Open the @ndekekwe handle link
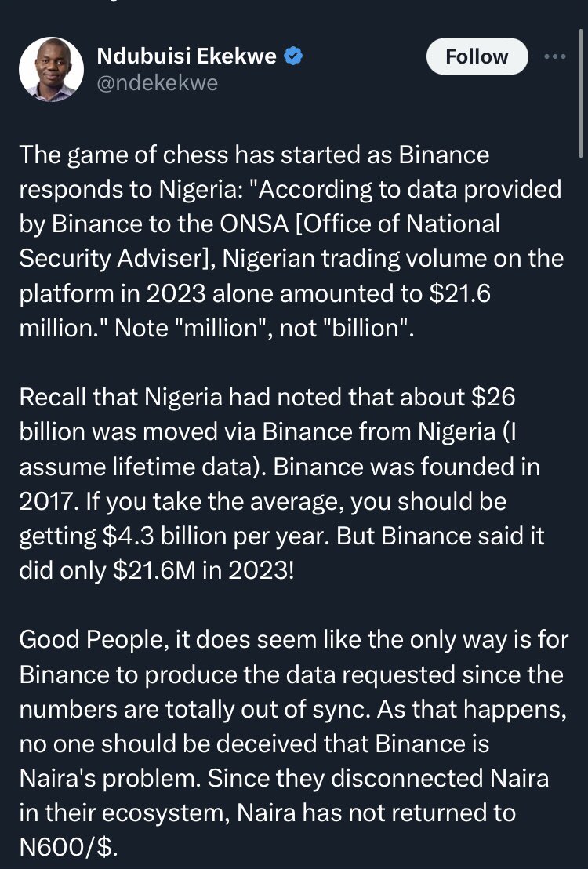588x869 pixels. 158,83
